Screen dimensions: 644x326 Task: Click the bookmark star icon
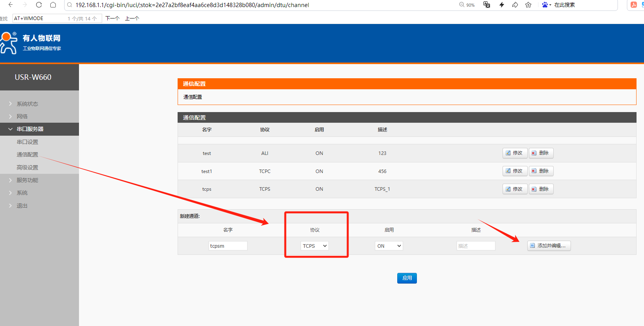528,5
